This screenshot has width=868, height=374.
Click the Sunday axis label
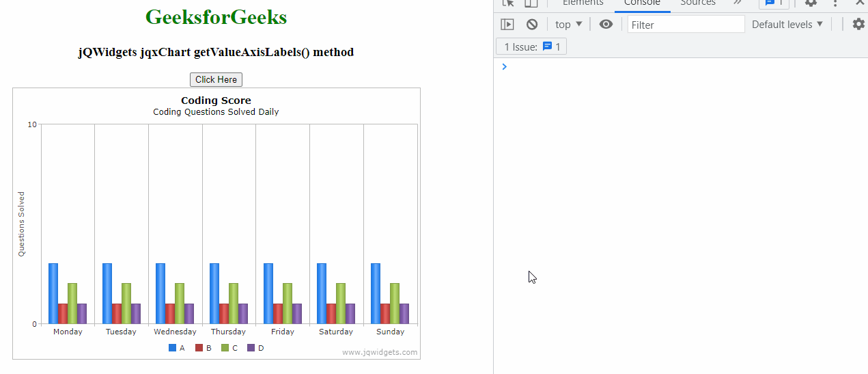[391, 332]
